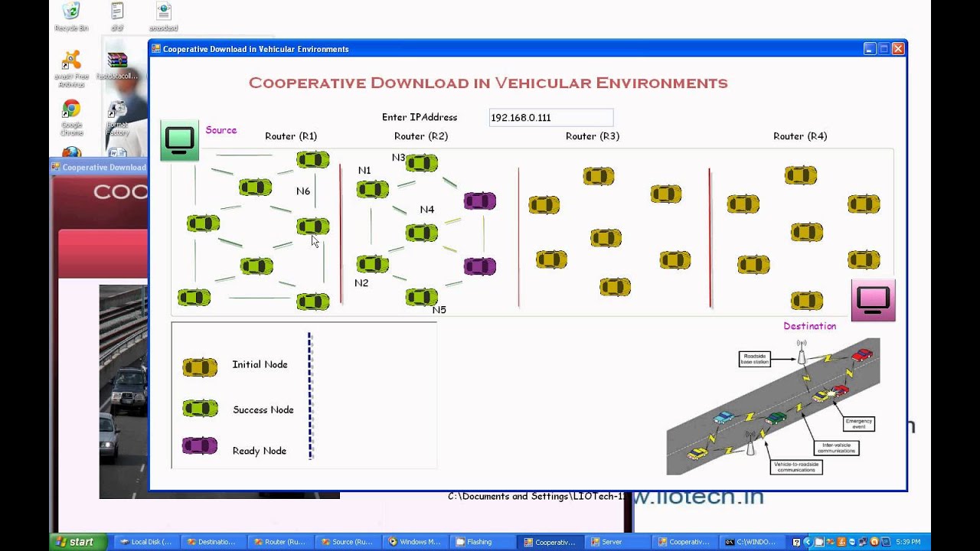The image size is (980, 551).
Task: Open the Recycle Bin desktop icon
Action: click(71, 17)
